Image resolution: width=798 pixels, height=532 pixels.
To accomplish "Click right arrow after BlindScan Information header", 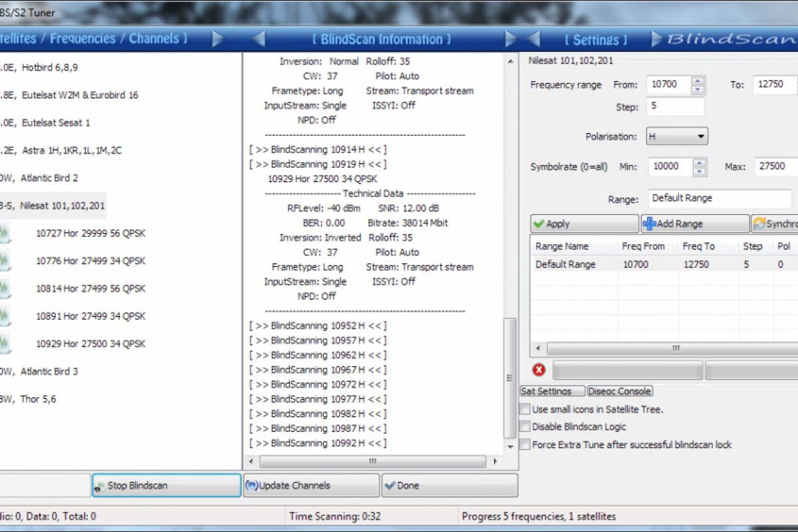I will (511, 39).
